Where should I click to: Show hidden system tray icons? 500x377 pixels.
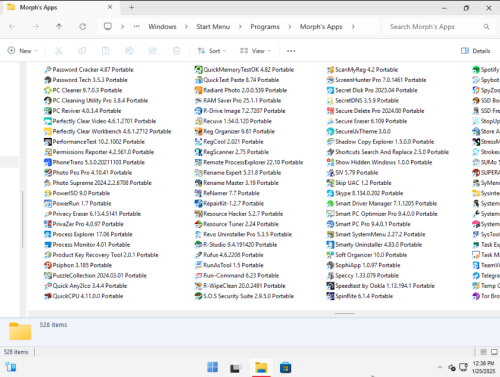point(440,367)
